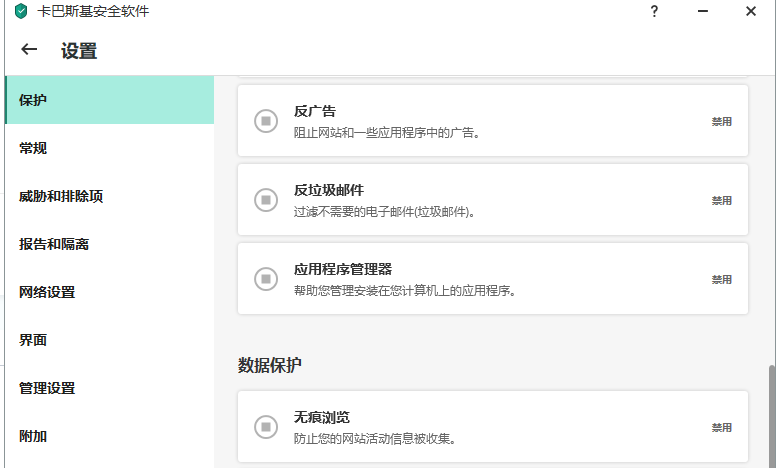776x468 pixels.
Task: Open the 威胁和排除项 section
Action: tap(61, 196)
